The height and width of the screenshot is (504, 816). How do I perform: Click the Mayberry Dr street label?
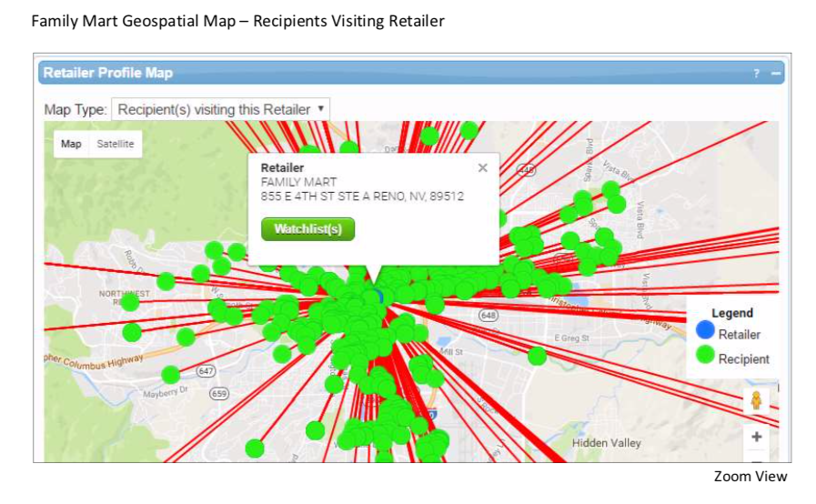166,391
